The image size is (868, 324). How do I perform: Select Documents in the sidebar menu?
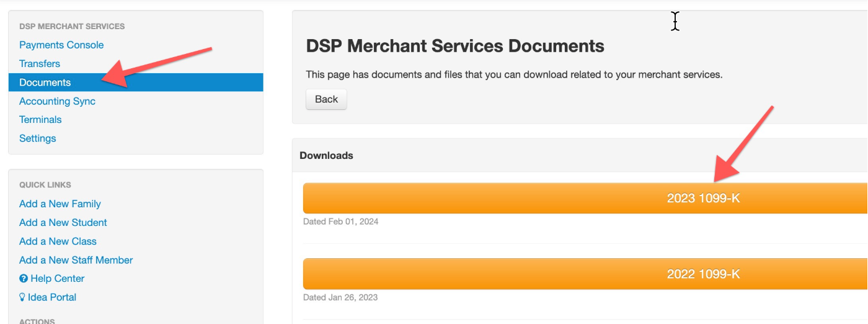(x=136, y=83)
